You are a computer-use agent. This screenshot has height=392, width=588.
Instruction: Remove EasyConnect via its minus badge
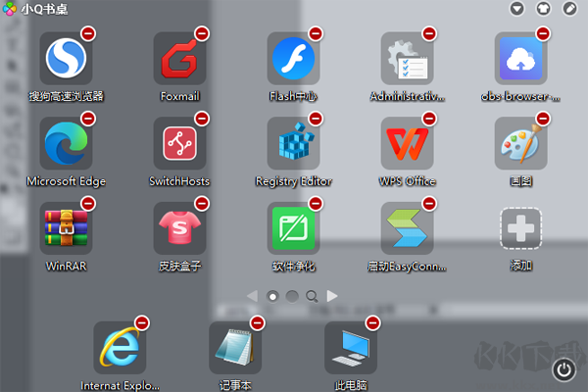point(429,204)
